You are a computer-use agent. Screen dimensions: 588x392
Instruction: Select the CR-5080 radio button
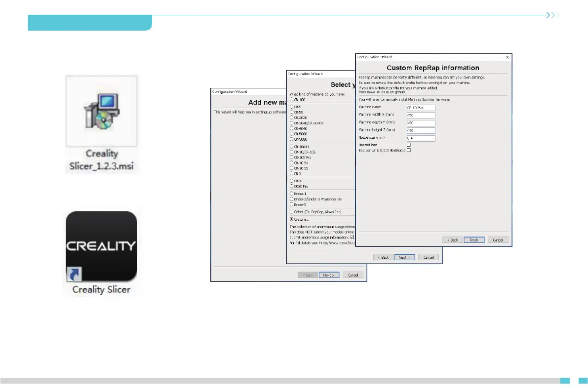click(291, 139)
